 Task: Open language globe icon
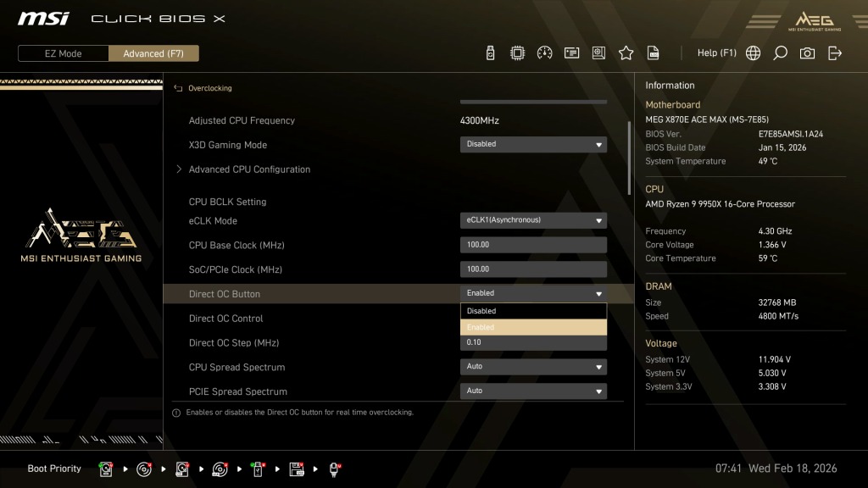click(753, 53)
